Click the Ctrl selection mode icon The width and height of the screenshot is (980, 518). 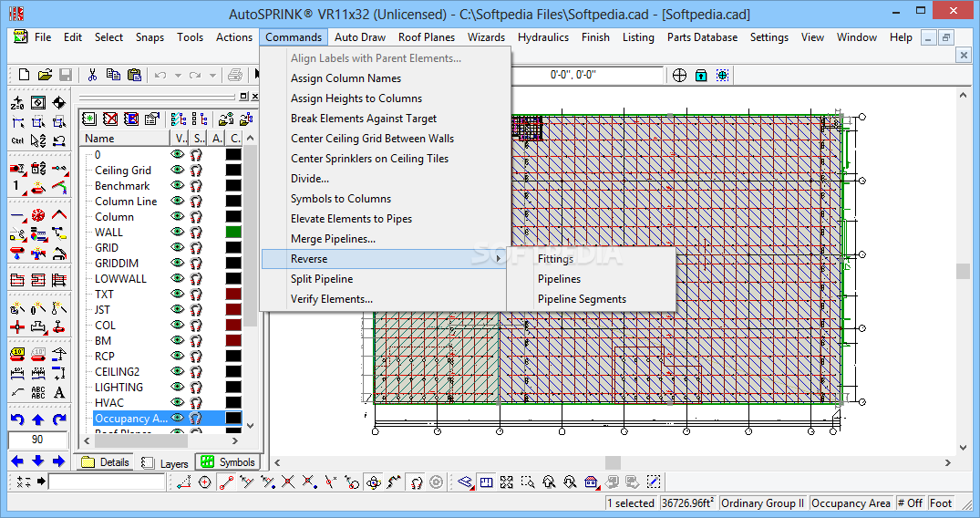pyautogui.click(x=17, y=140)
